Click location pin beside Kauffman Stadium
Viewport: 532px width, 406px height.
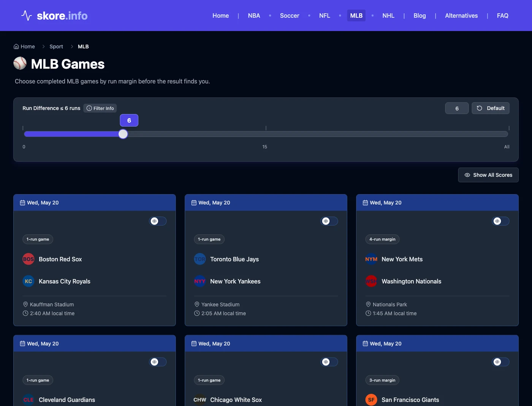(25, 305)
